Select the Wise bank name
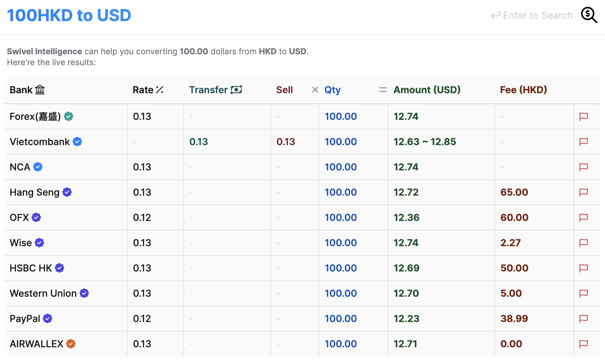The image size is (605, 364). pyautogui.click(x=21, y=243)
